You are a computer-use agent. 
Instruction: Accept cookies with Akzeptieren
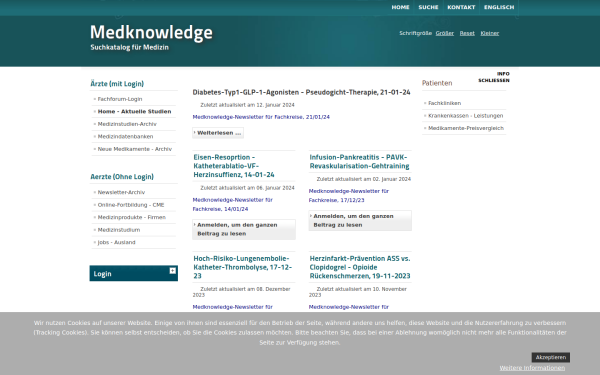tap(551, 357)
